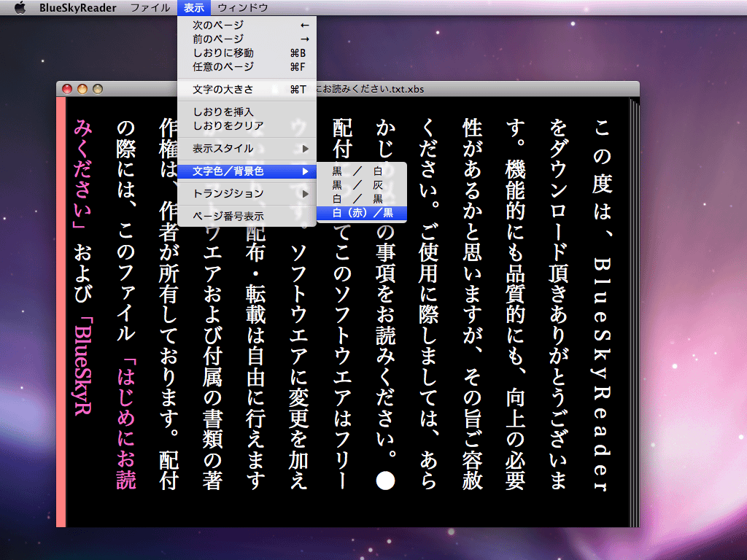
Task: Select しおりに移動 menu entry
Action: [x=247, y=52]
